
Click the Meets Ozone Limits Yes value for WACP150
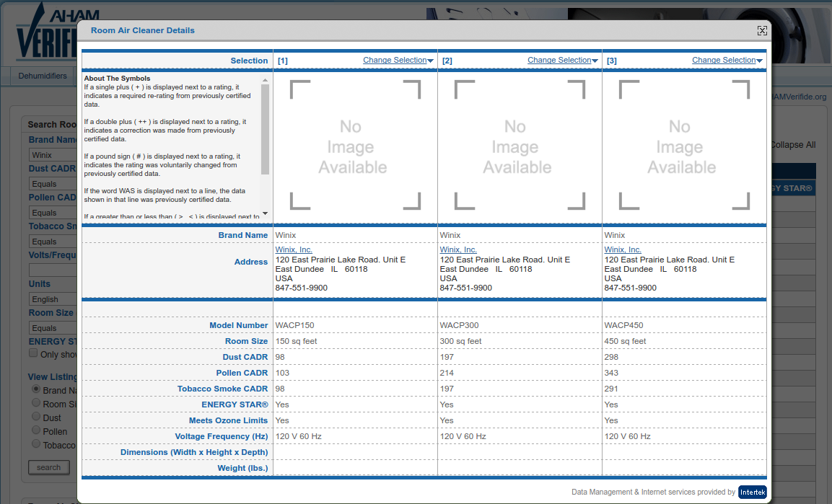(282, 421)
